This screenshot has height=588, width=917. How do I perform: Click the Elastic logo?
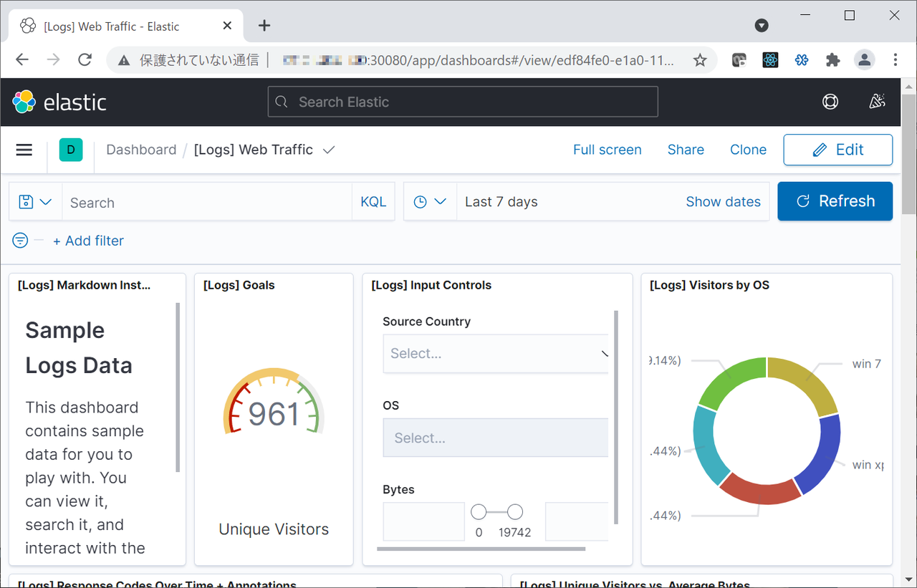pos(60,102)
